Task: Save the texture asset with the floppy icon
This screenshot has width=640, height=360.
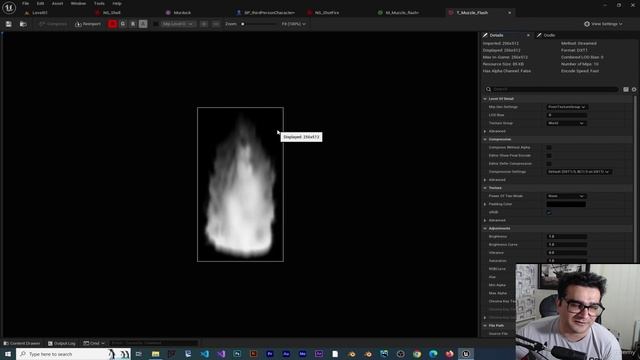Action: coord(9,24)
